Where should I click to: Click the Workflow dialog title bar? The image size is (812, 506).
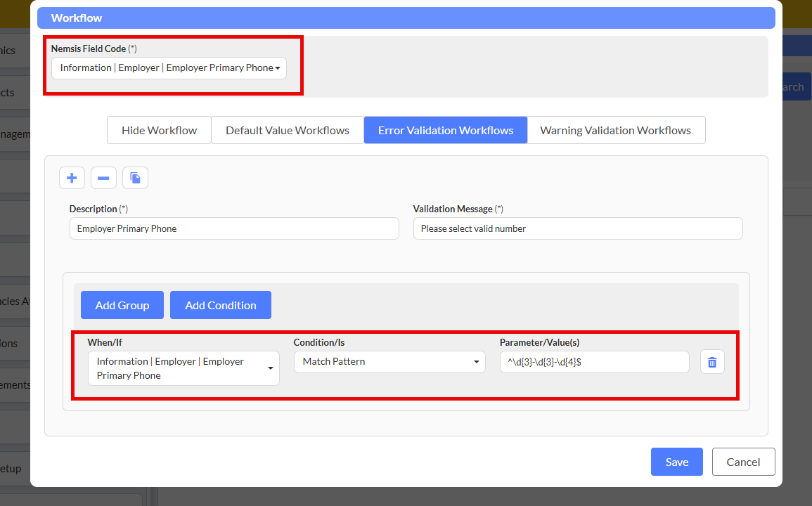[x=406, y=18]
